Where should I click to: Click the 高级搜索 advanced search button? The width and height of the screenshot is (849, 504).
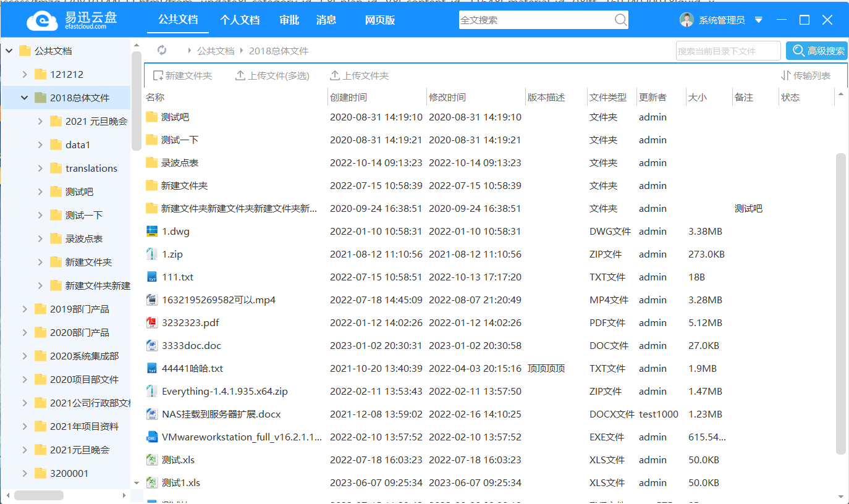click(817, 51)
